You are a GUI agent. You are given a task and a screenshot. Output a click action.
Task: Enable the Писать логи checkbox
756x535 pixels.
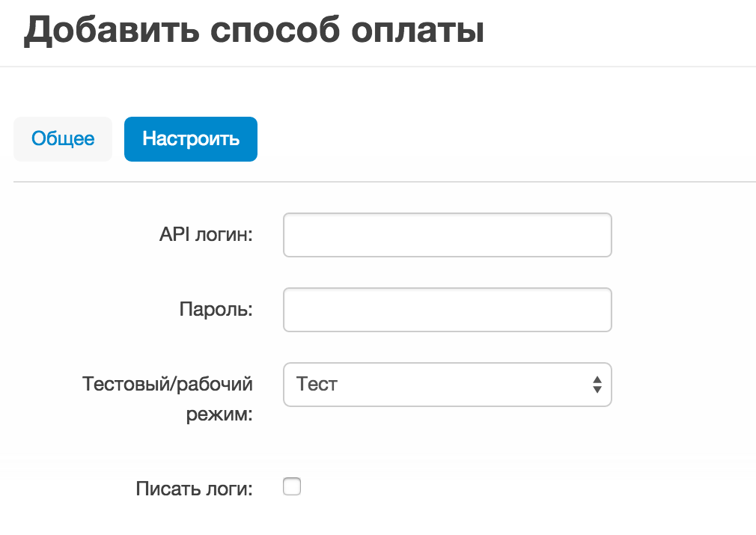point(292,487)
